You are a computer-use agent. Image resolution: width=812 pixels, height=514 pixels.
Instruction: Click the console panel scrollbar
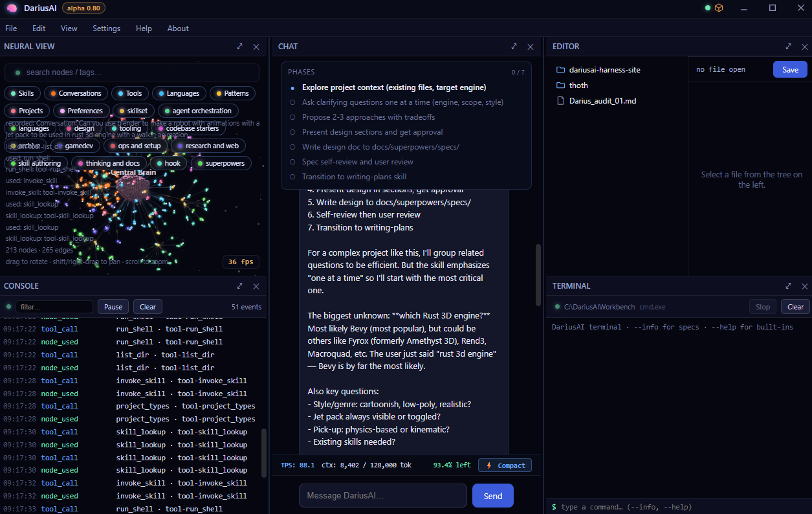tap(263, 453)
